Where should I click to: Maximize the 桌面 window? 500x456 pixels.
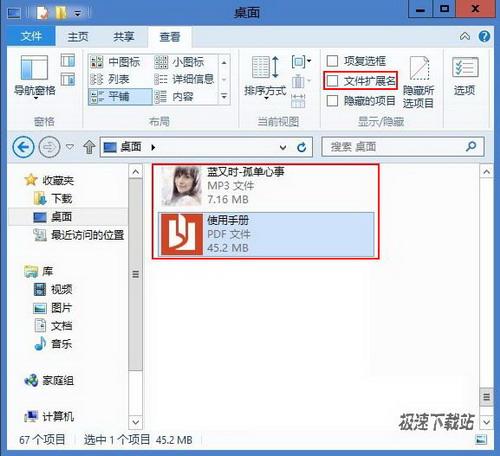click(444, 9)
